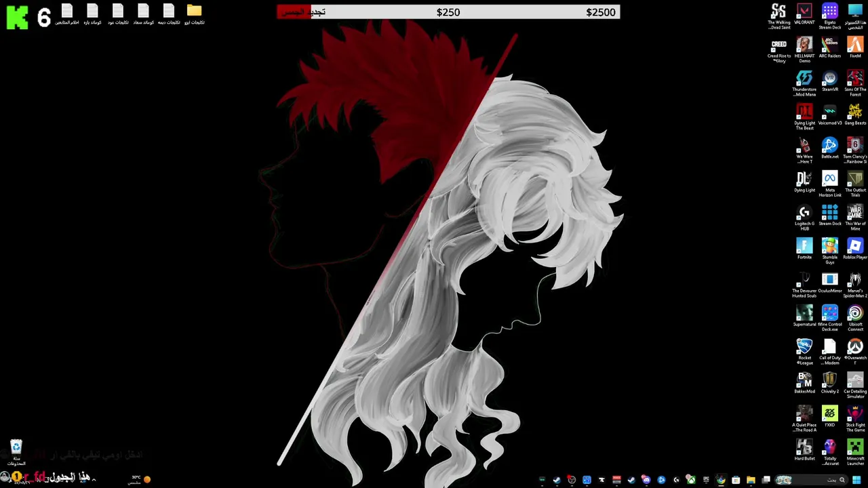This screenshot has height=488, width=868.
Task: Open Call of Duty Modern shortcut
Action: [830, 351]
